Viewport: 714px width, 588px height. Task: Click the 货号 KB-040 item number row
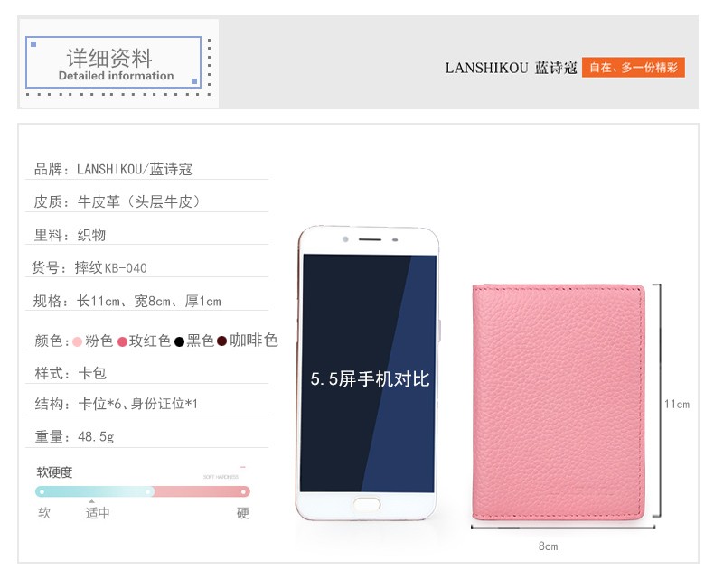146,267
